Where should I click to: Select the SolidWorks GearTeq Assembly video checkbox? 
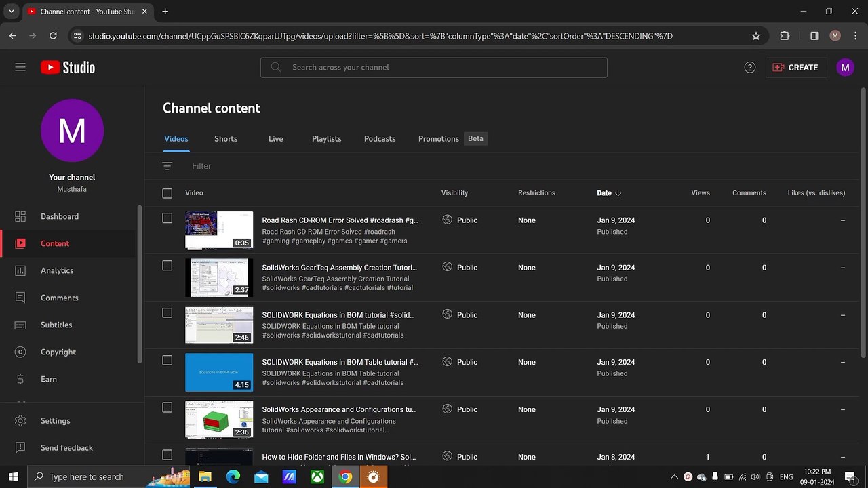(167, 266)
